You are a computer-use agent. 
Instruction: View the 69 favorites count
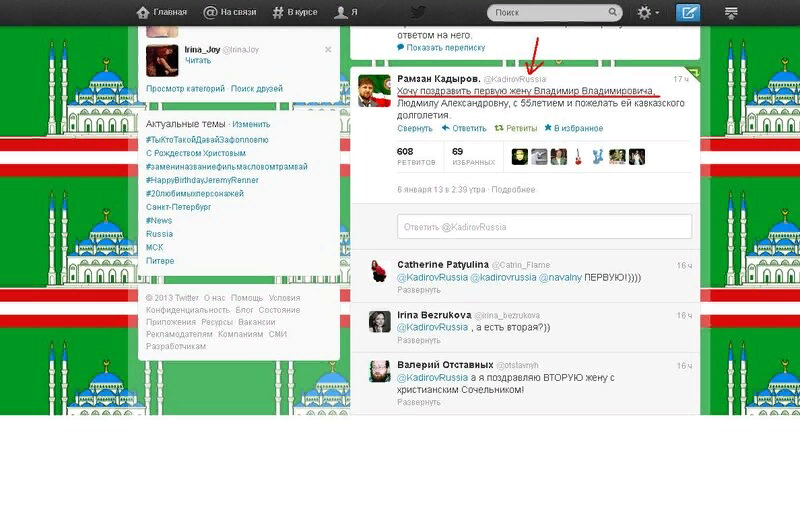coord(473,156)
